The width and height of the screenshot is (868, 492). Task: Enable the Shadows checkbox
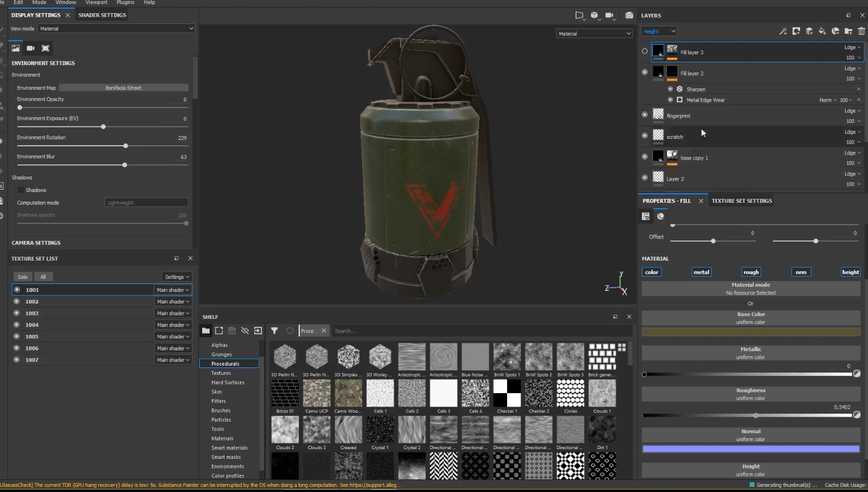(21, 190)
